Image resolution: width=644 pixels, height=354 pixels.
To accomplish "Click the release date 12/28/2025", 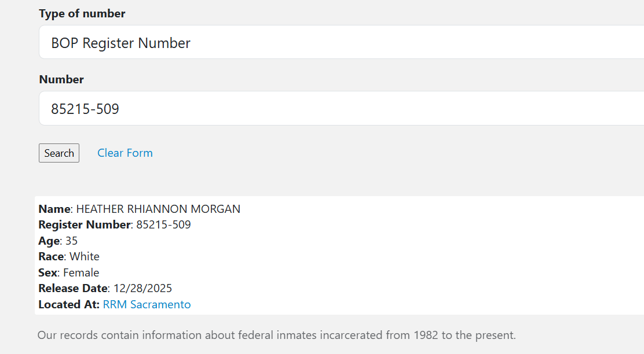I will click(x=142, y=289).
